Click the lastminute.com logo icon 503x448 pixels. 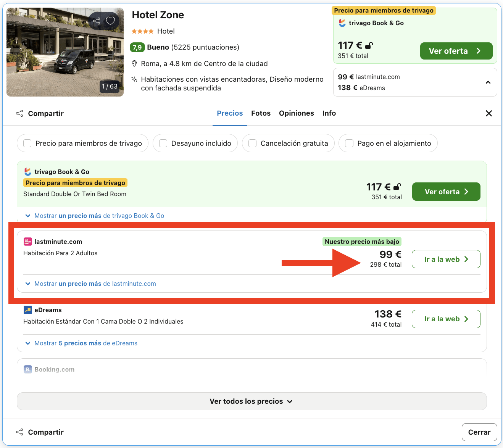(28, 242)
